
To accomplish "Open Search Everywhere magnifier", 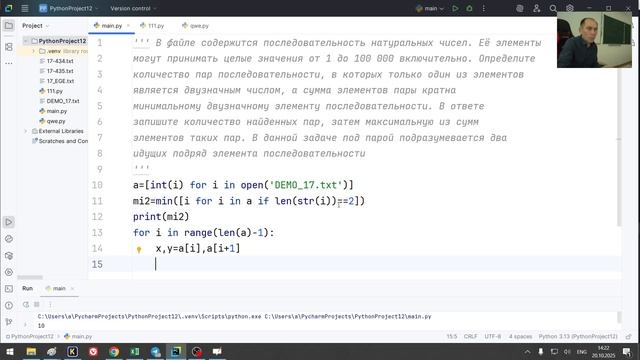I will coord(553,8).
